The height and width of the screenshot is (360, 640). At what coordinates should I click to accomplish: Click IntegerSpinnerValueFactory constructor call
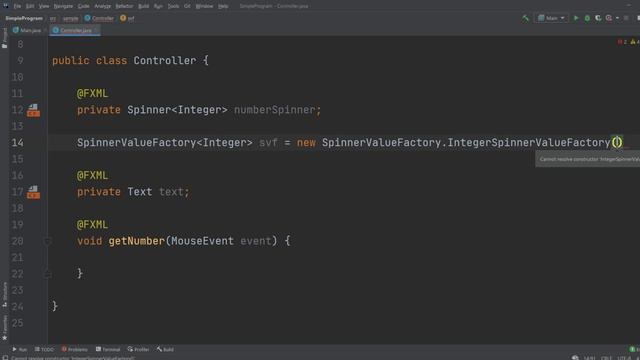pos(529,143)
